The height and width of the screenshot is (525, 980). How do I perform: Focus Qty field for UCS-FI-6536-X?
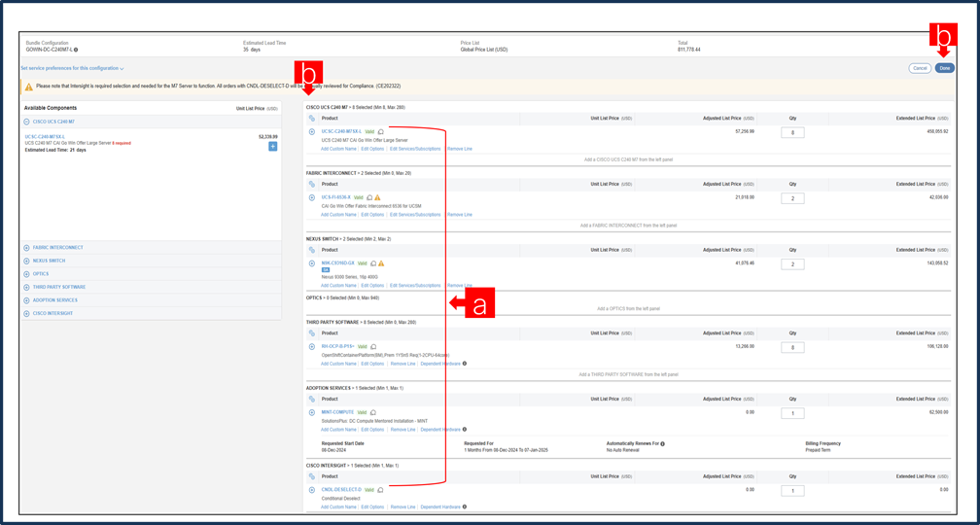[792, 198]
